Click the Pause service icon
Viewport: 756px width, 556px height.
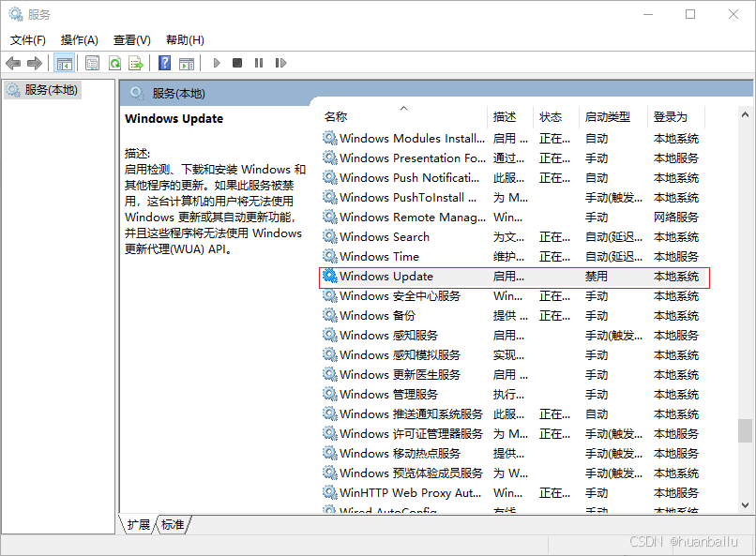pos(259,63)
